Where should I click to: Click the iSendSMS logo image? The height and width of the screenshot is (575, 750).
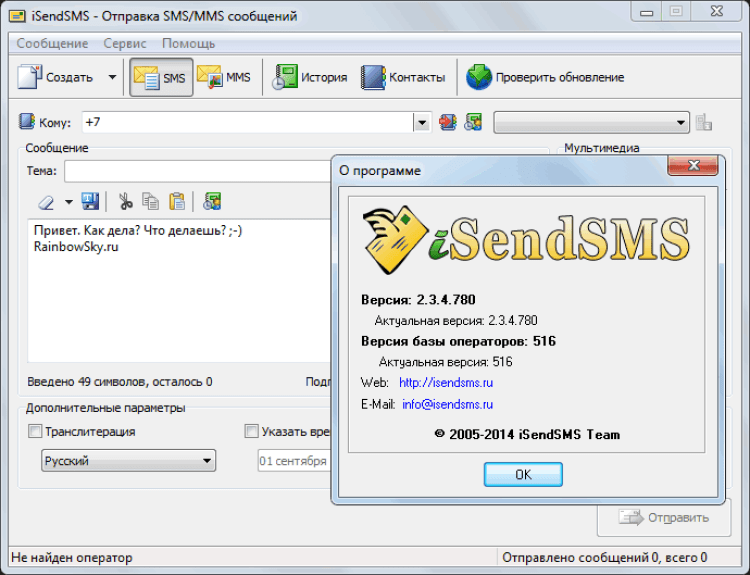click(526, 241)
